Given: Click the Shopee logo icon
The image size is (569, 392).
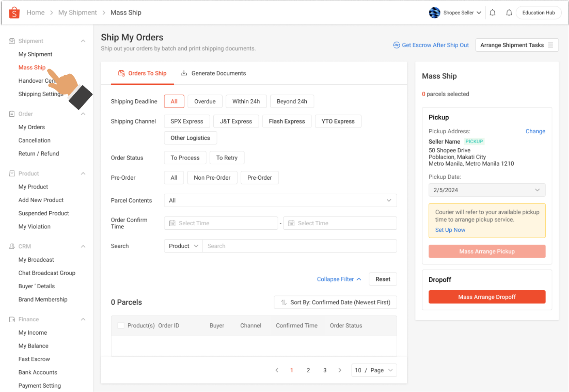Looking at the screenshot, I should (x=14, y=13).
